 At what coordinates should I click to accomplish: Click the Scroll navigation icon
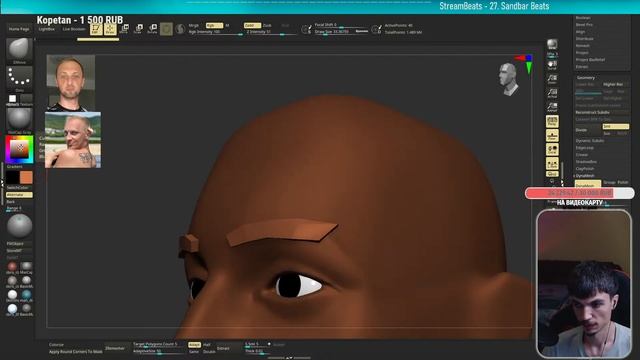tap(552, 65)
